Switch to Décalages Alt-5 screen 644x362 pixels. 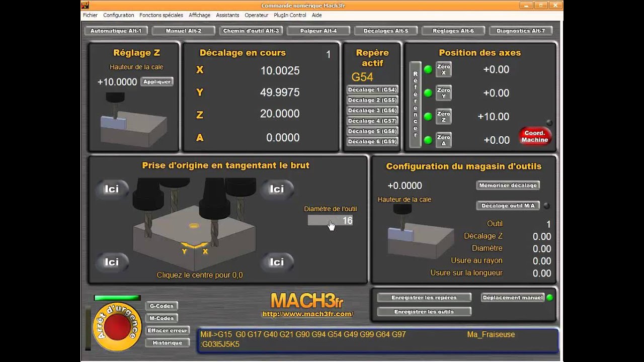386,31
